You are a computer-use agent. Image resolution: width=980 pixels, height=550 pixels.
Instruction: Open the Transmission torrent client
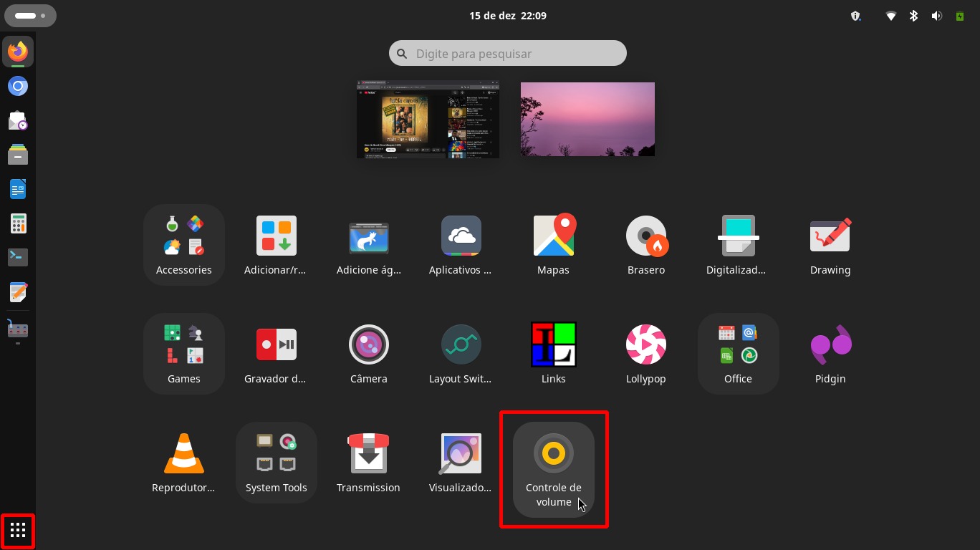[x=368, y=455]
